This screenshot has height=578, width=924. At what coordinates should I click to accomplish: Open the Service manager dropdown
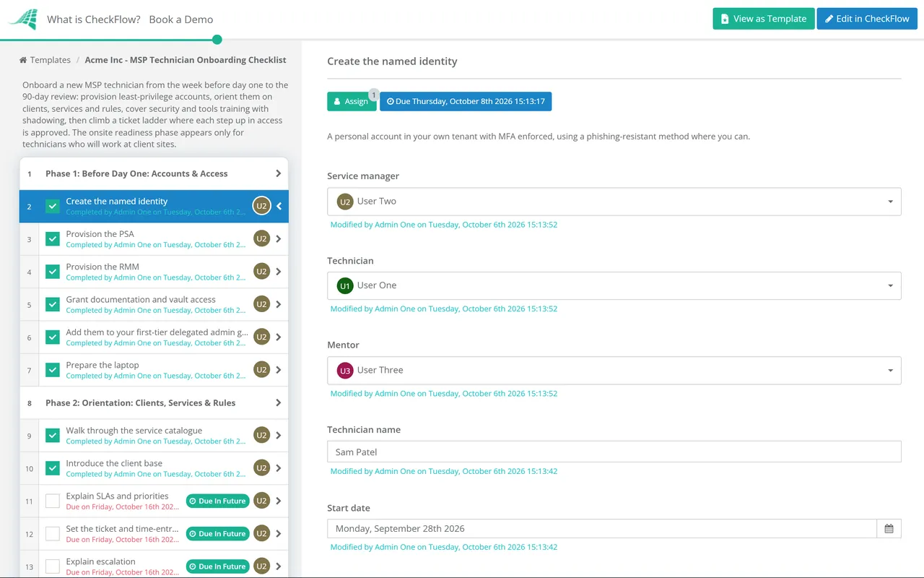[614, 202]
